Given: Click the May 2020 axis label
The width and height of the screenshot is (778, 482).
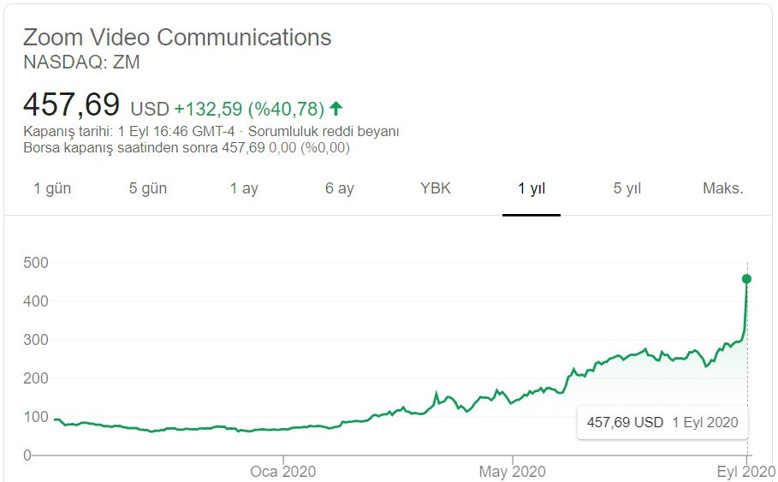Looking at the screenshot, I should 512,471.
